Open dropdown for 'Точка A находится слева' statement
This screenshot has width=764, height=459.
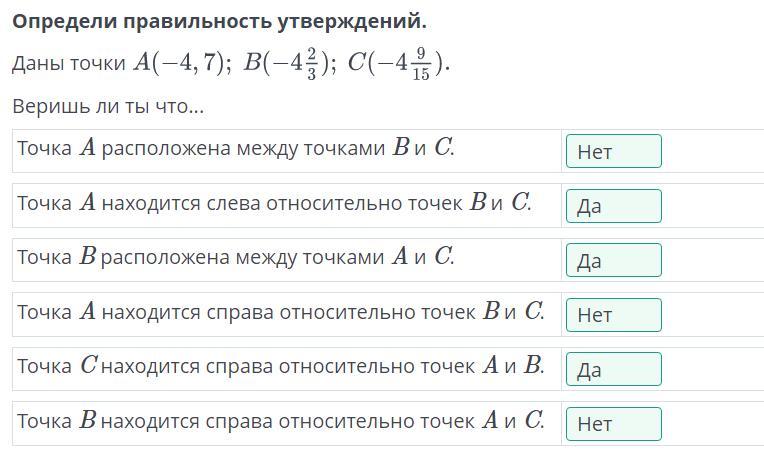[x=613, y=206]
